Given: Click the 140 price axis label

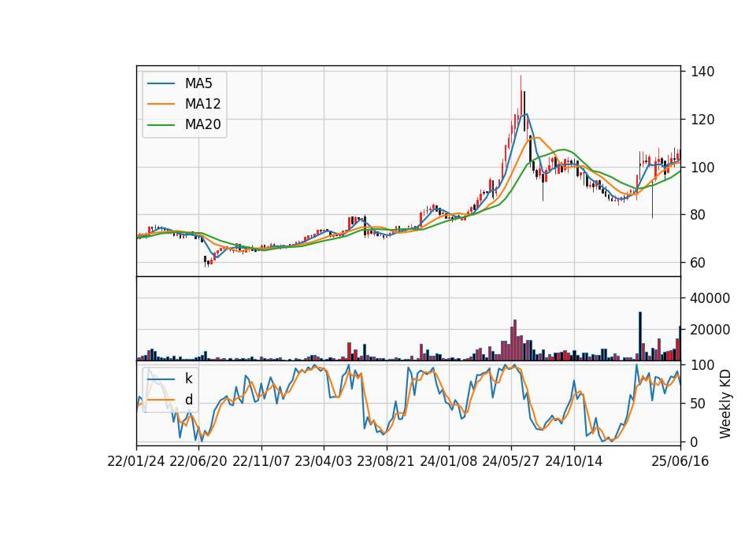Looking at the screenshot, I should click(x=702, y=72).
